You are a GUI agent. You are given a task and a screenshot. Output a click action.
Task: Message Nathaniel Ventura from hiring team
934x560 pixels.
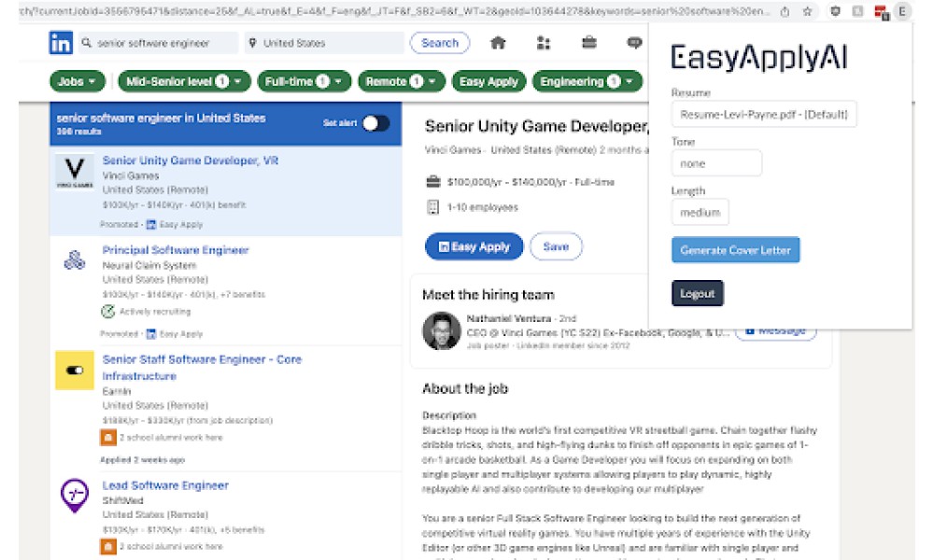[775, 333]
